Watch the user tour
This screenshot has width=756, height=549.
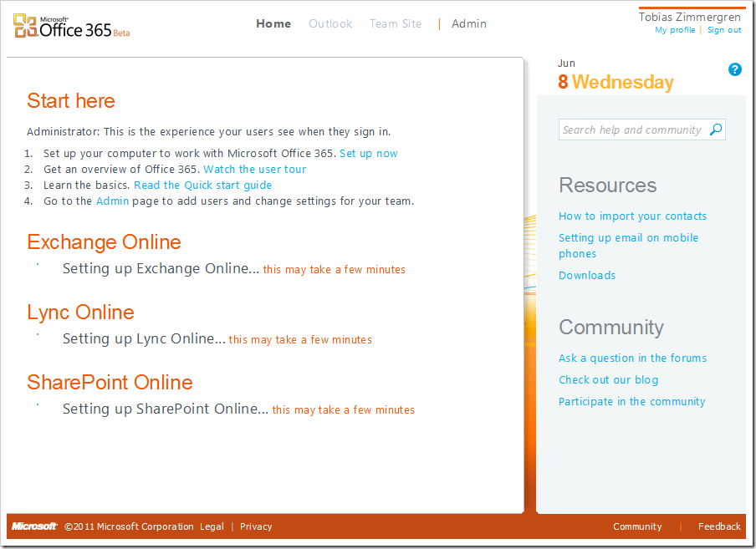point(255,170)
